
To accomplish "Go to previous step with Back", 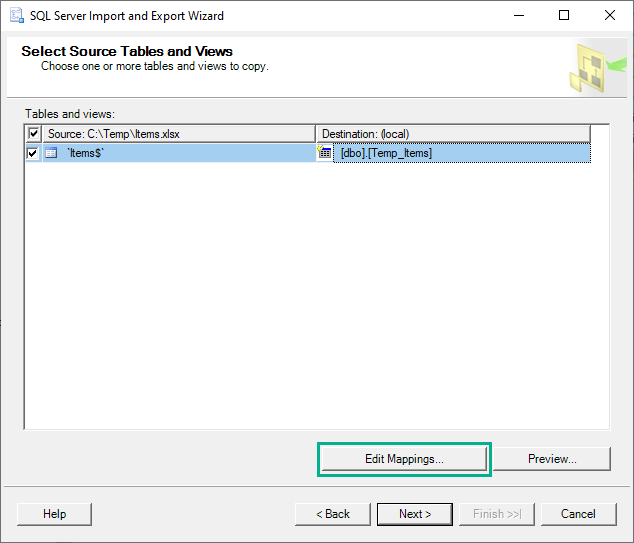I will coord(333,514).
